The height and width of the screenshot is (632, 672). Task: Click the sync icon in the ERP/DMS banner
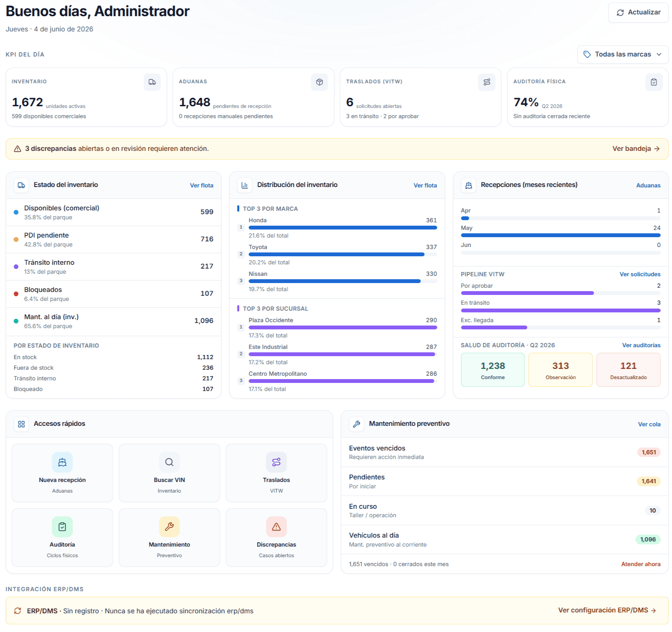tap(17, 611)
